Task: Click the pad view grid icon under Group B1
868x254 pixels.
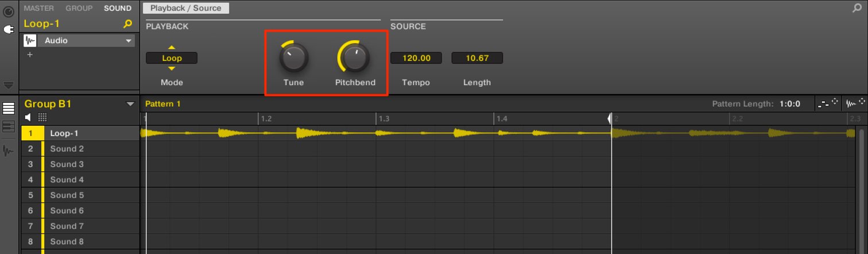Action: pyautogui.click(x=42, y=118)
